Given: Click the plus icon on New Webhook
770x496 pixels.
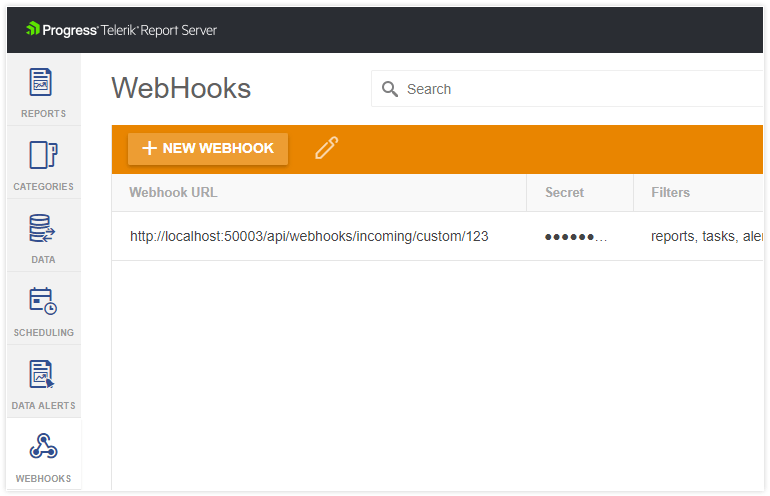Looking at the screenshot, I should [149, 149].
